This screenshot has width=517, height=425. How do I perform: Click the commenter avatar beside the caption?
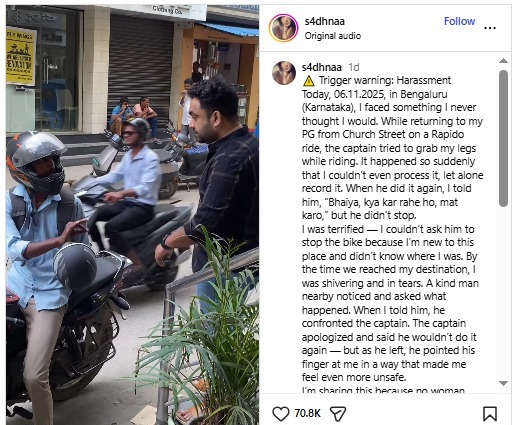tap(284, 73)
